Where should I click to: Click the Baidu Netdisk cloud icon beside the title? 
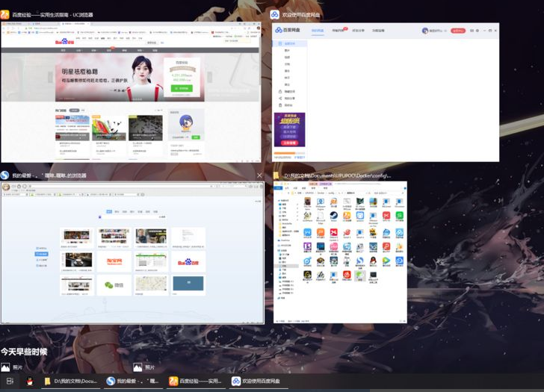click(274, 14)
